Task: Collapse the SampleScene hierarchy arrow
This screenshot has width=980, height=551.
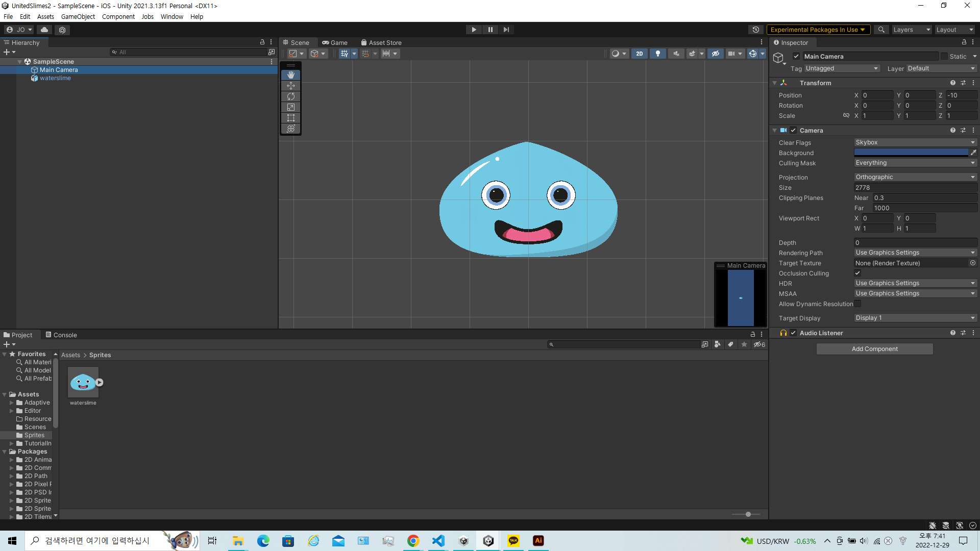Action: coord(20,62)
